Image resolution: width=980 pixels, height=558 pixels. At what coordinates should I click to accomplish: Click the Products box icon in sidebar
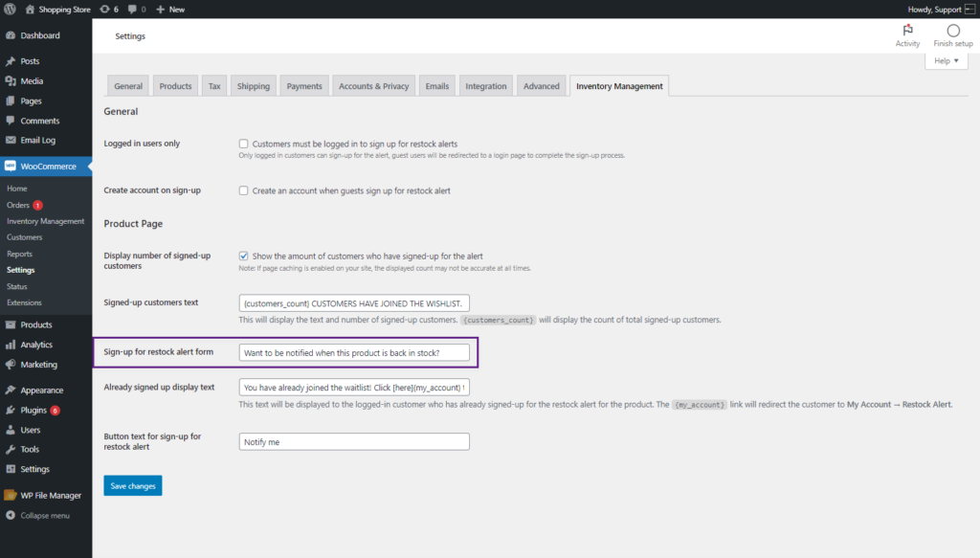(x=11, y=324)
